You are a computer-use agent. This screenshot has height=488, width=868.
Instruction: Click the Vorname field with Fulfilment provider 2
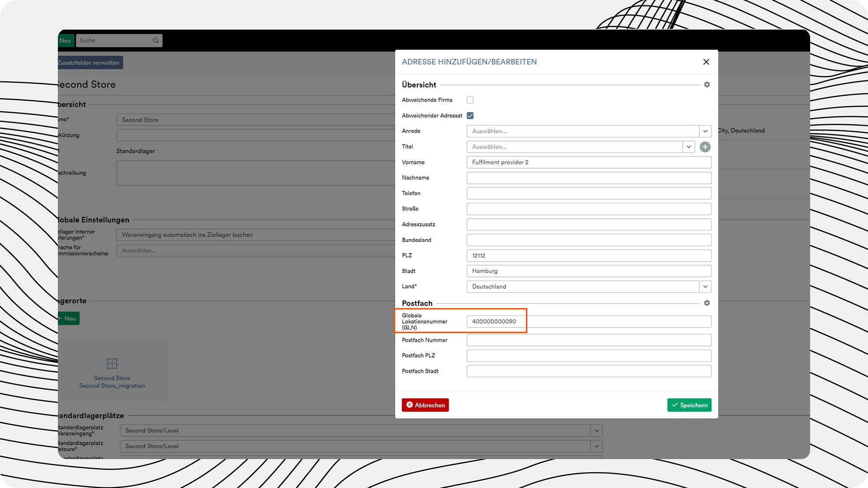click(588, 162)
